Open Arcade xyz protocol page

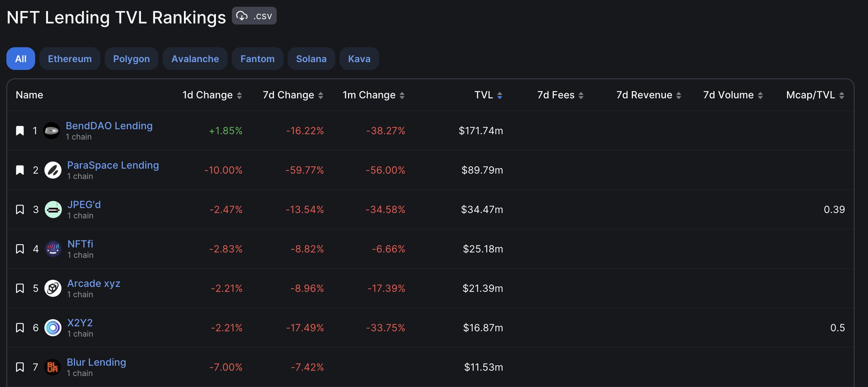click(94, 283)
